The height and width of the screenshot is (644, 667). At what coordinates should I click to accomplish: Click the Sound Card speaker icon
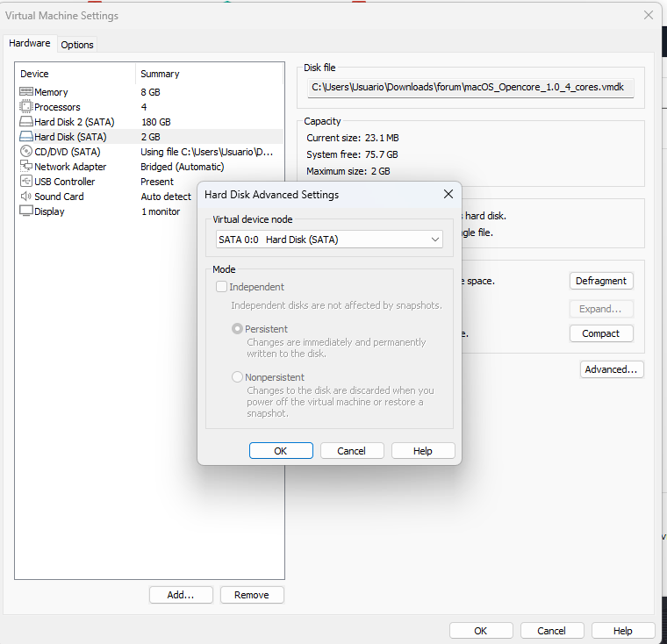click(x=26, y=197)
